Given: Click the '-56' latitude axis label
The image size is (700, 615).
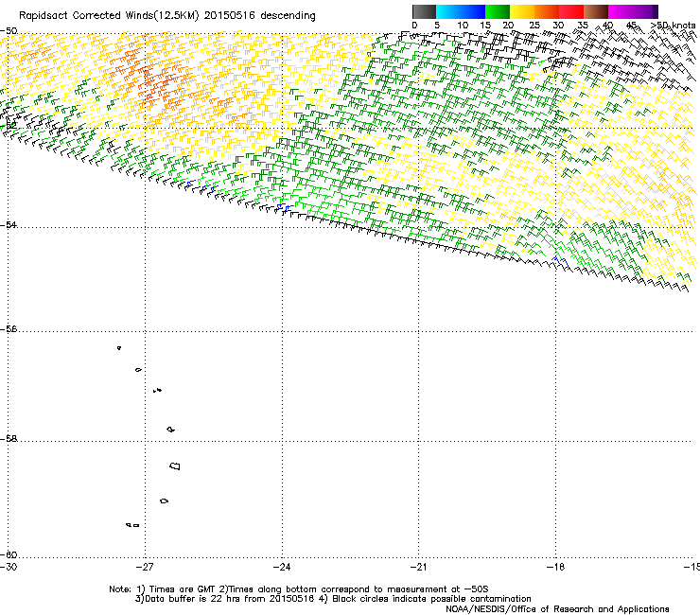Looking at the screenshot, I should (9, 329).
